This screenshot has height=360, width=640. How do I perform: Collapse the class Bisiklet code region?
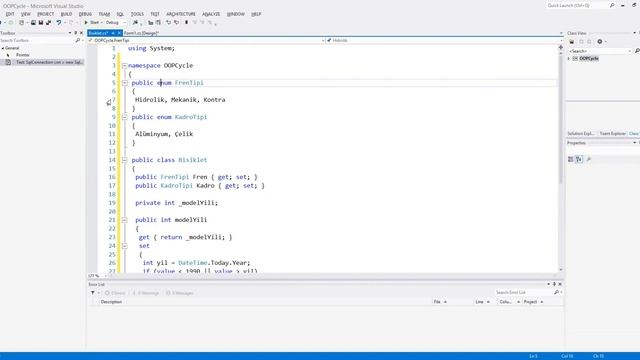124,160
